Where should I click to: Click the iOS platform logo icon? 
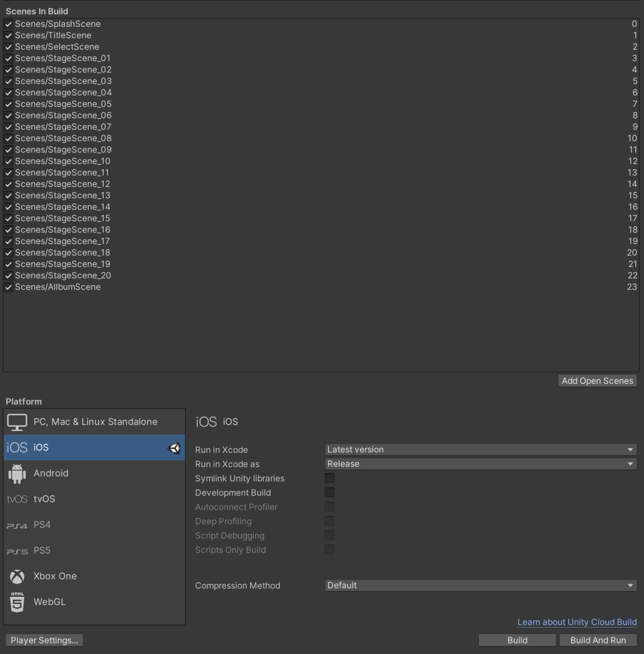pos(17,447)
